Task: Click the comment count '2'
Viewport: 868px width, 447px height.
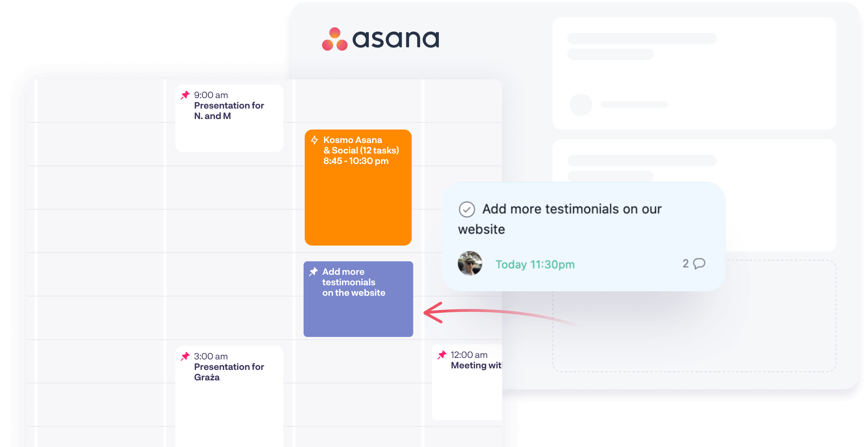Action: (685, 264)
